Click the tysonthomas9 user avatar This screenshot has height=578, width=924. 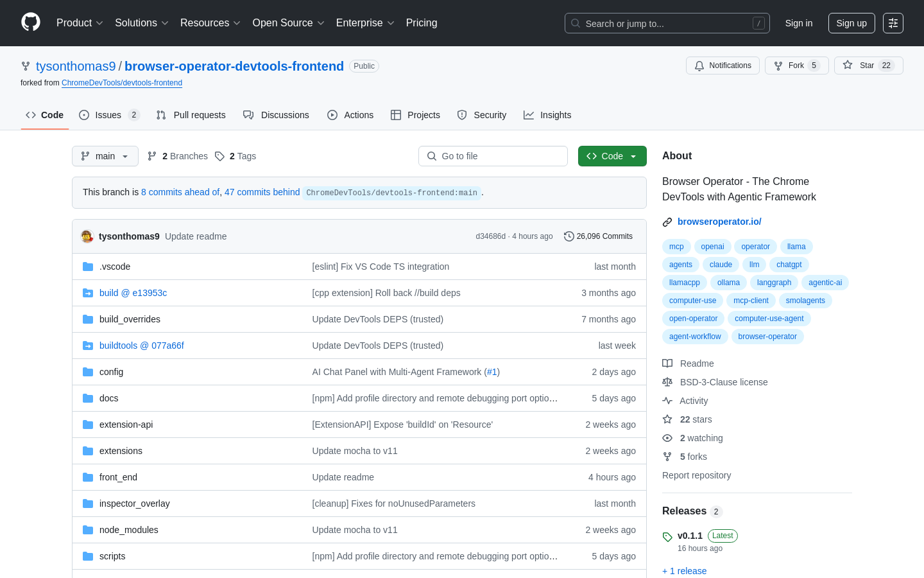pos(87,236)
